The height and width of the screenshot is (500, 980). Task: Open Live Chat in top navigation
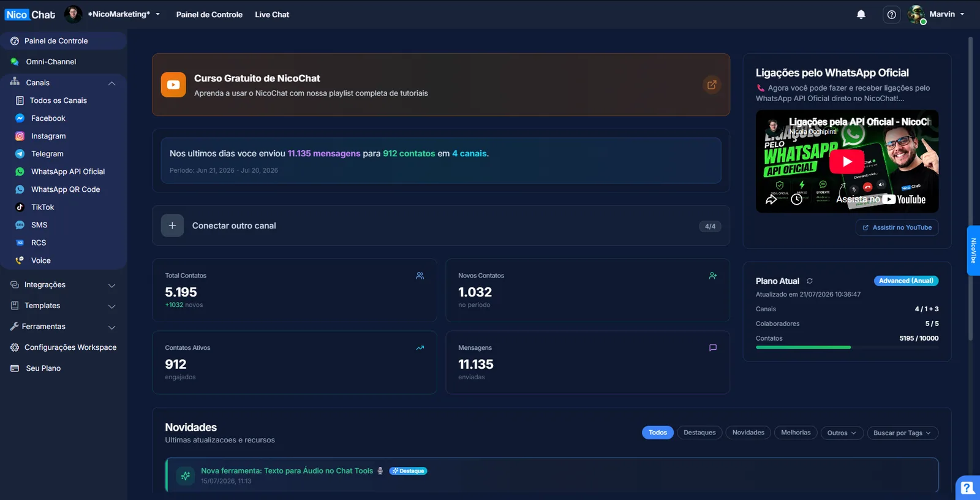click(x=272, y=15)
